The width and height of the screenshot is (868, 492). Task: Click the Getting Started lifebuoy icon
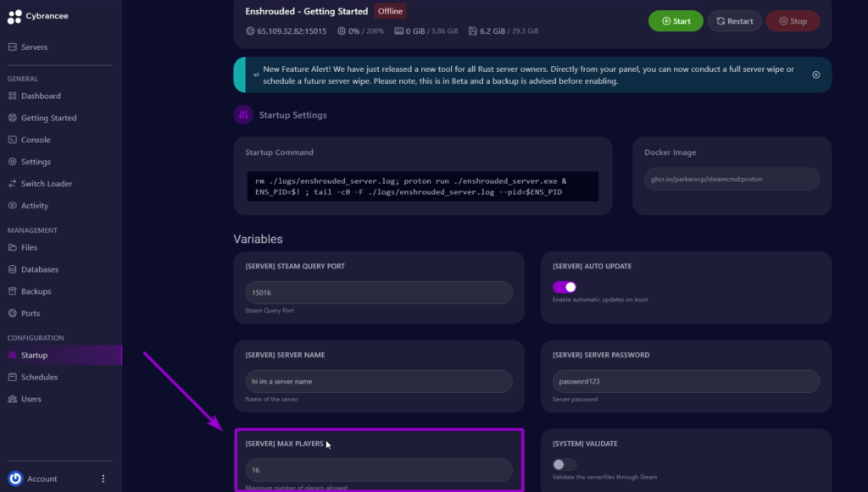(x=12, y=118)
